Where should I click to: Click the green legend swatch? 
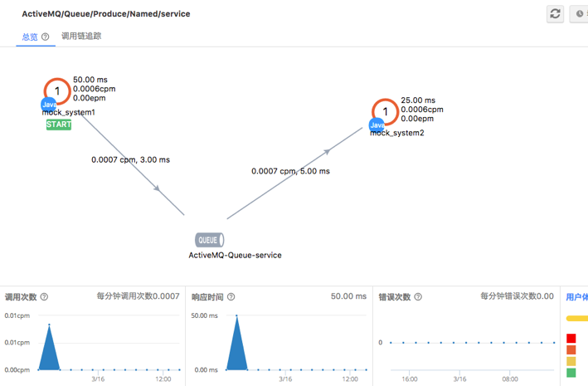(x=571, y=373)
